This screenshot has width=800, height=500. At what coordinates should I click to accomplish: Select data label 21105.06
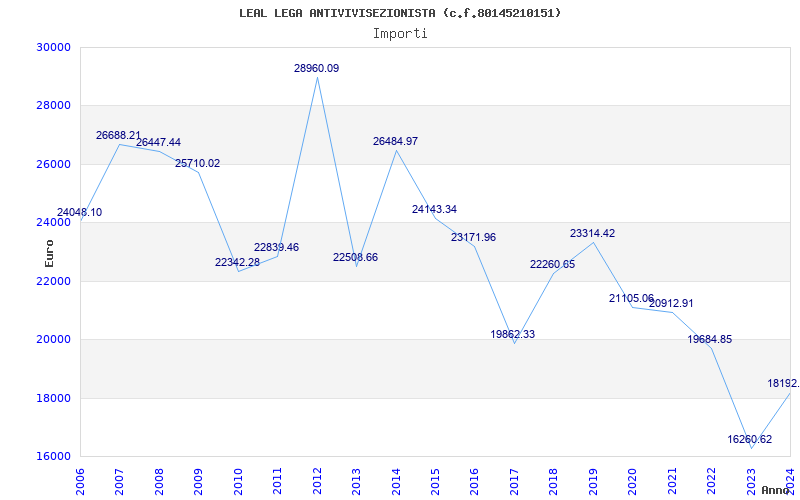(x=631, y=298)
